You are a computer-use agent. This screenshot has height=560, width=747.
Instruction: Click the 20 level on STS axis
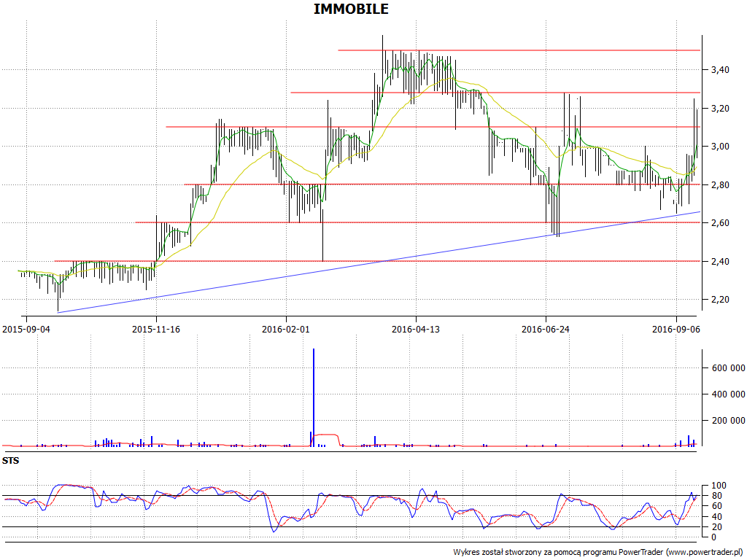[716, 527]
